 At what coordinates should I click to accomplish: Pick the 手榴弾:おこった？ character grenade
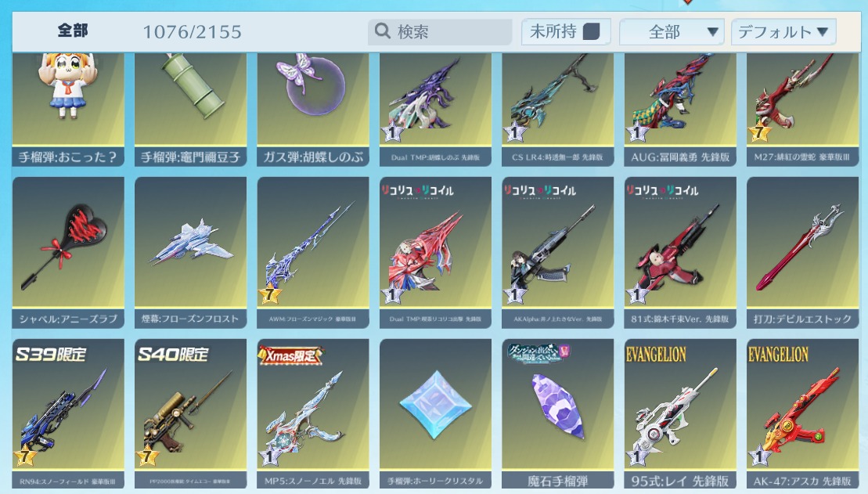(x=68, y=110)
